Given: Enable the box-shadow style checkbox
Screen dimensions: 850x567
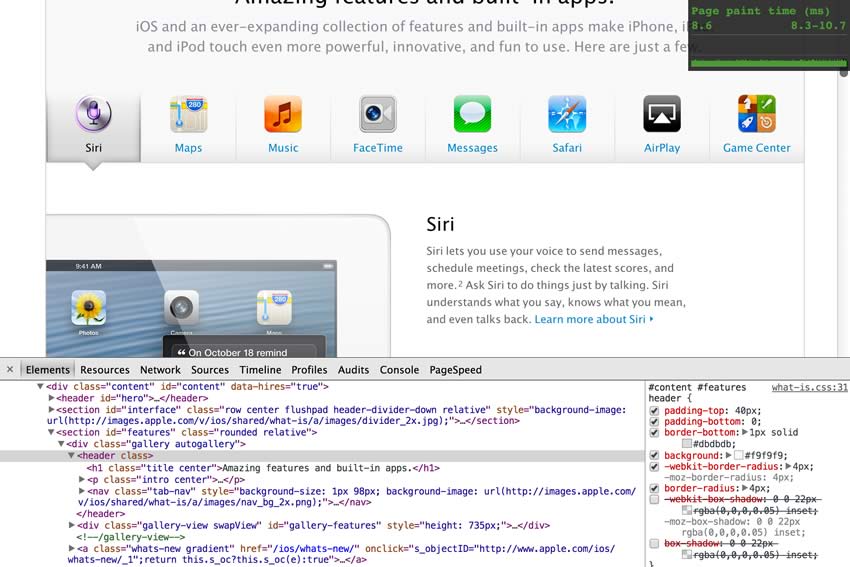Looking at the screenshot, I should (654, 544).
